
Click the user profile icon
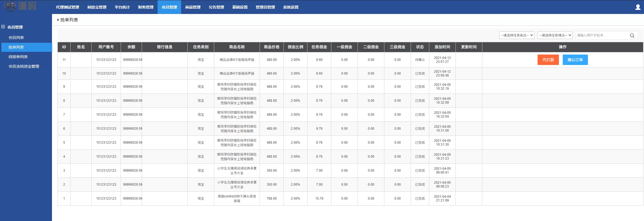coord(638,7)
